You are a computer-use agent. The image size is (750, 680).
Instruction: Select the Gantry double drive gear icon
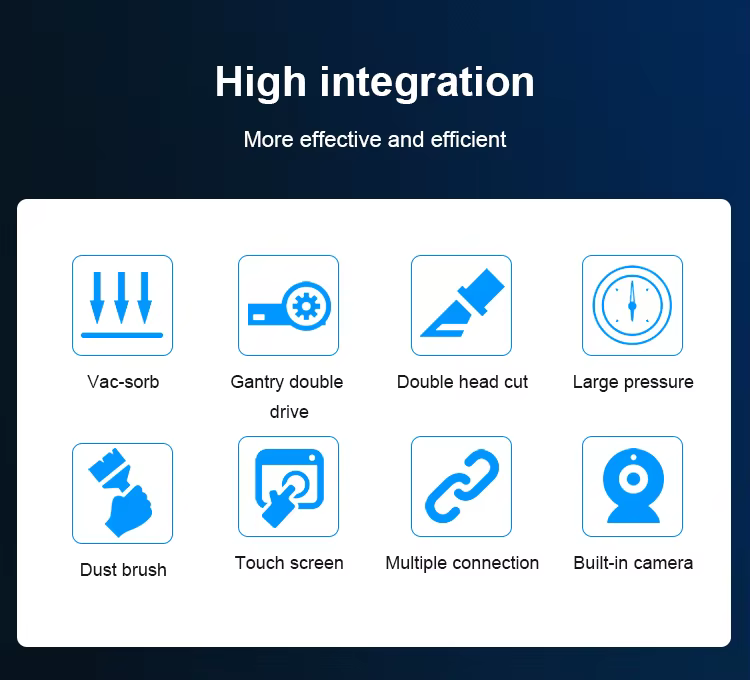(288, 305)
